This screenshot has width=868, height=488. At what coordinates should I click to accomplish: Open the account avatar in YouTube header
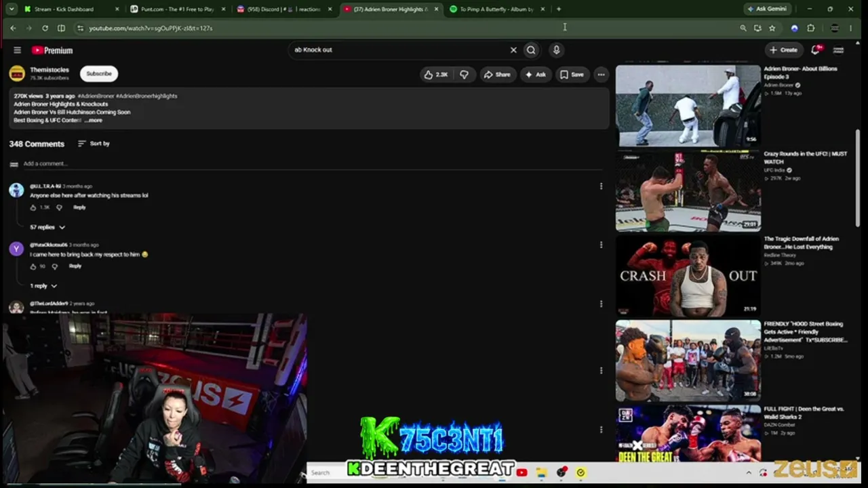click(x=838, y=49)
